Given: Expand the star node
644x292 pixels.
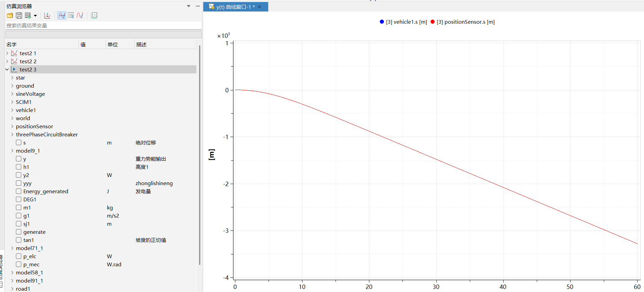Looking at the screenshot, I should (x=12, y=77).
